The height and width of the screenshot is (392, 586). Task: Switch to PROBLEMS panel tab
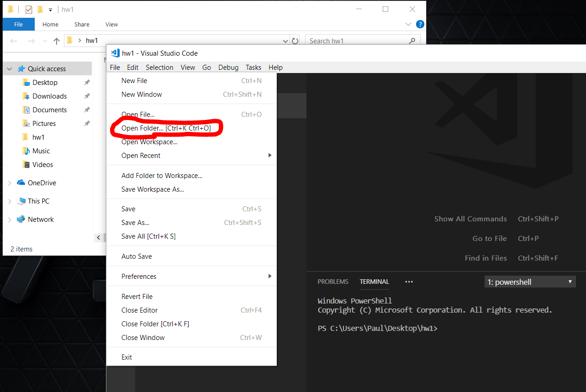[x=333, y=282]
